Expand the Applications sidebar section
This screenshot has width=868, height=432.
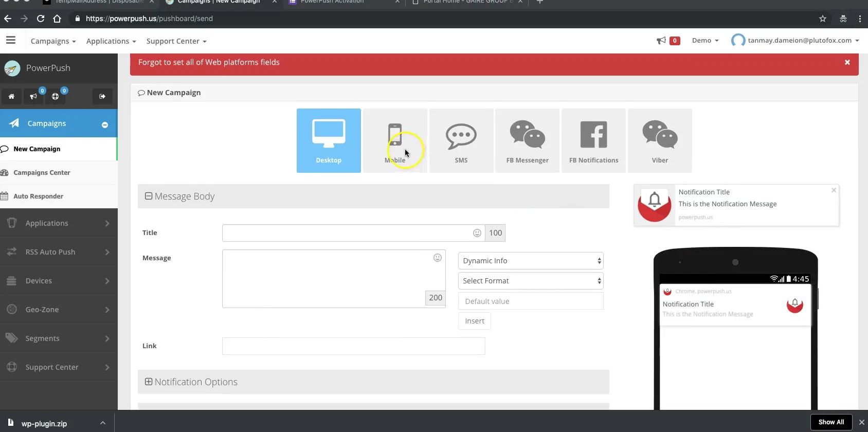pos(59,223)
